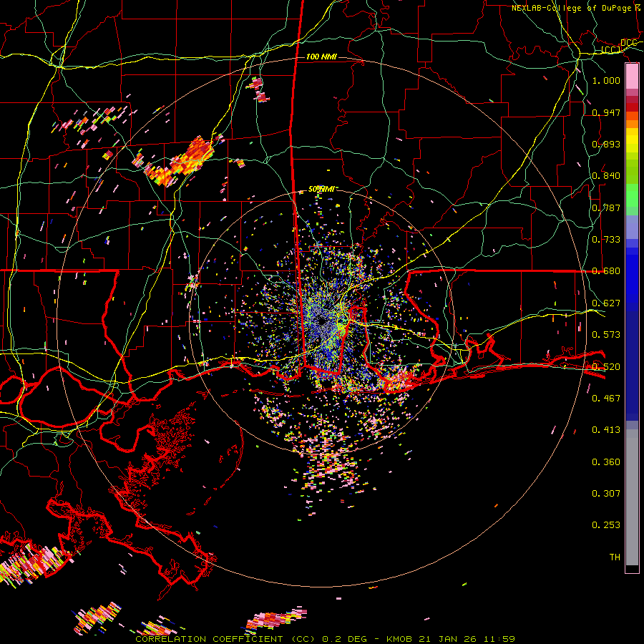Click the 0.893 scale value

point(606,144)
